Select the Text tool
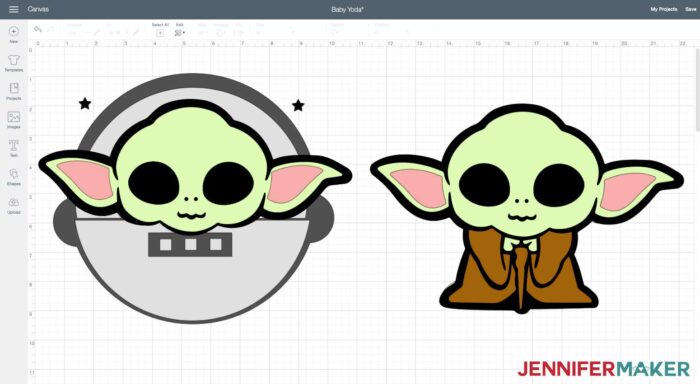This screenshot has width=700, height=384. pyautogui.click(x=14, y=148)
